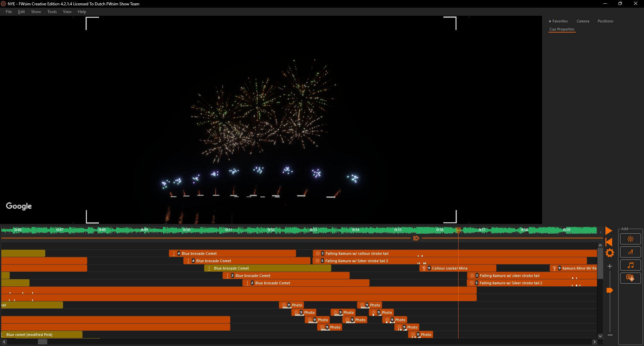
Task: Open the Show menu
Action: (36, 12)
